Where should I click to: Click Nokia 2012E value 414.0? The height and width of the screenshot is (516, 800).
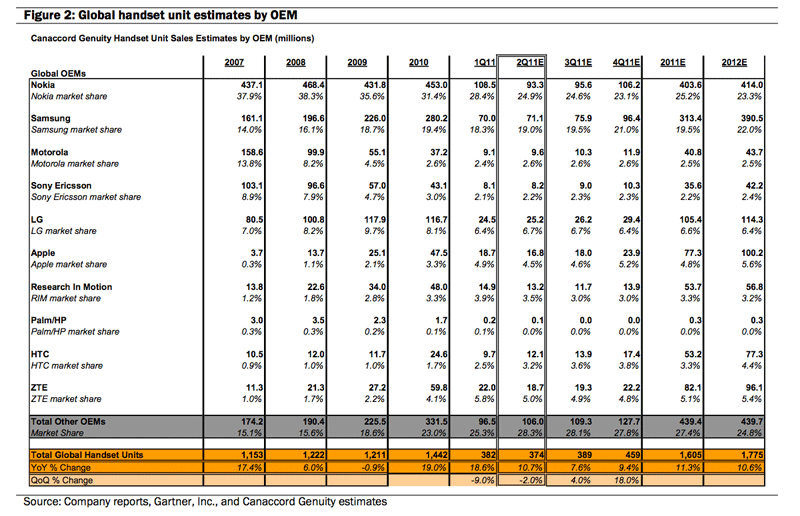752,85
